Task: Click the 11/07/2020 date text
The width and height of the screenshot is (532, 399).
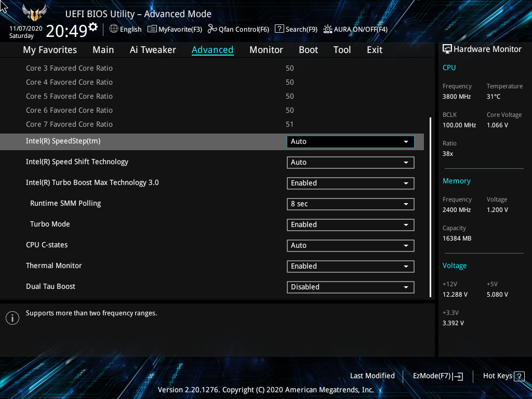Action: point(26,29)
